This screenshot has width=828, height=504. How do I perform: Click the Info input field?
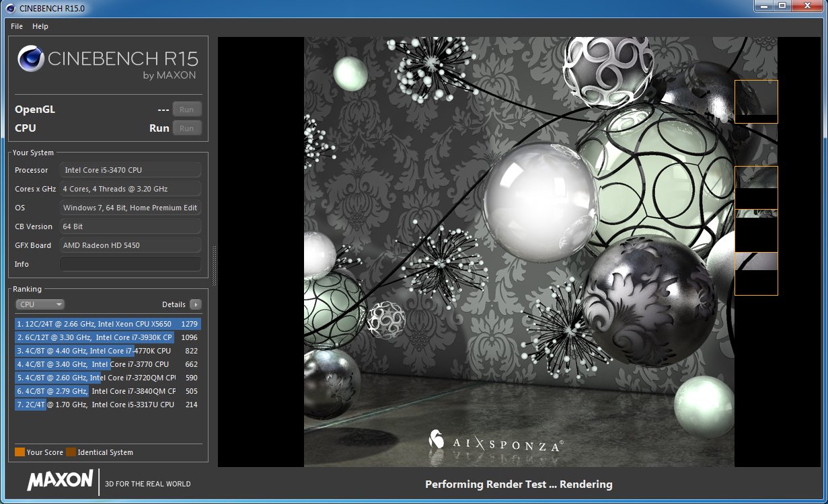click(x=130, y=264)
